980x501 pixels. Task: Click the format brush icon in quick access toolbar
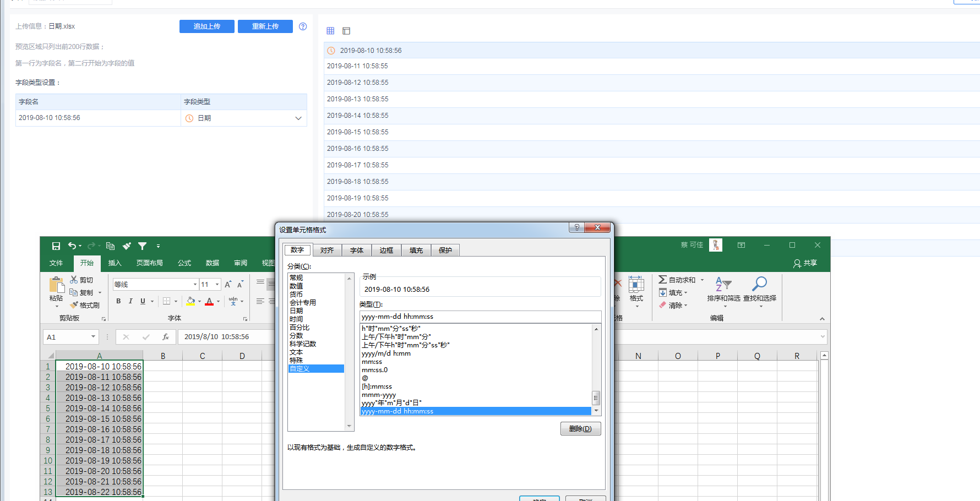(127, 246)
